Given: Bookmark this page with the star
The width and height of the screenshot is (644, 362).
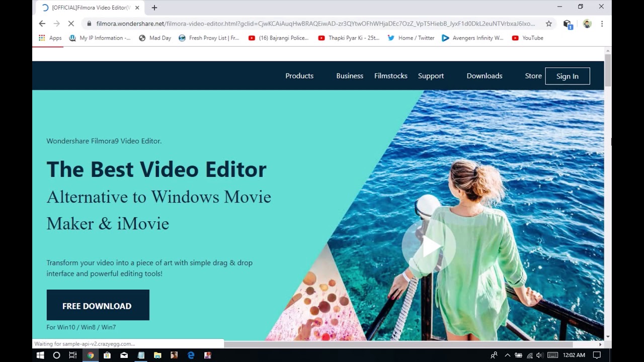Looking at the screenshot, I should (x=549, y=24).
